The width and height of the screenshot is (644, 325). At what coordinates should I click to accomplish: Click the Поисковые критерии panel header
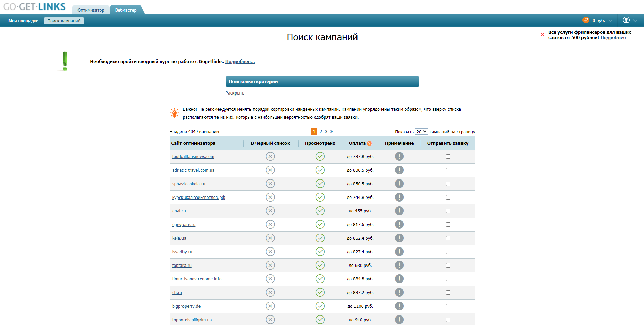[322, 82]
